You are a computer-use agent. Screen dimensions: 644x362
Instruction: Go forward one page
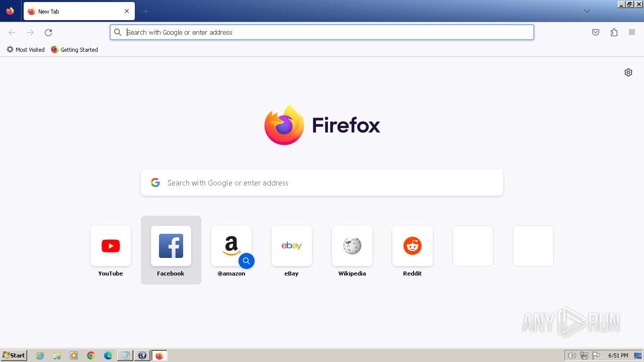coord(30,32)
